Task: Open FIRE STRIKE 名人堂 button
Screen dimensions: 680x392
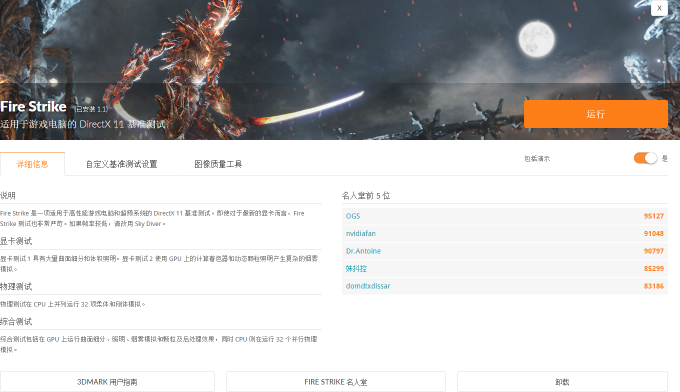Action: 336,382
